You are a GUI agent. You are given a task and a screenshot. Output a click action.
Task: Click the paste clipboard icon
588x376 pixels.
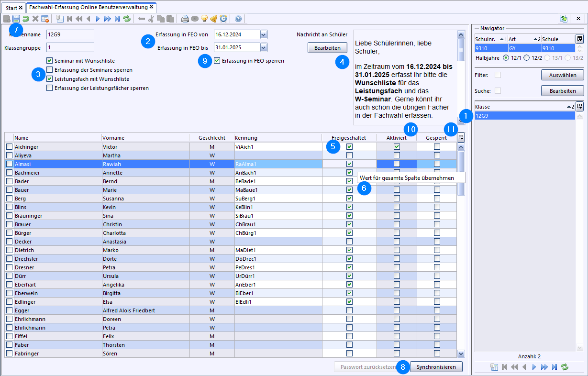point(170,19)
